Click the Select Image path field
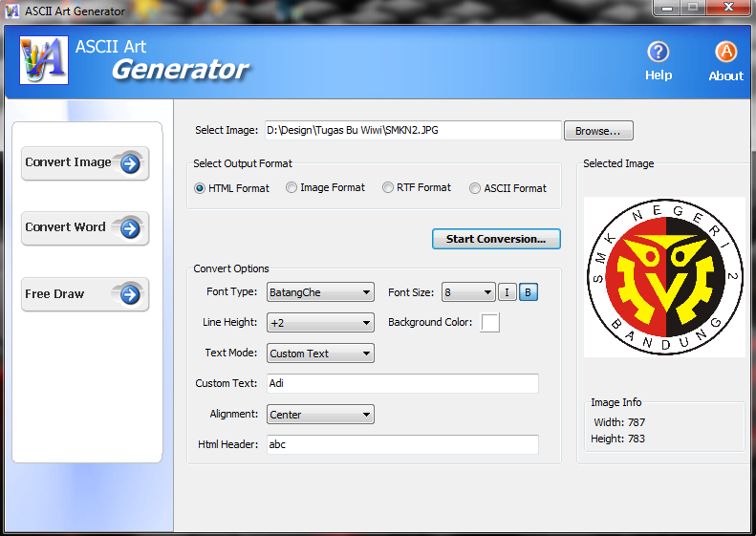This screenshot has height=536, width=756. click(x=413, y=130)
